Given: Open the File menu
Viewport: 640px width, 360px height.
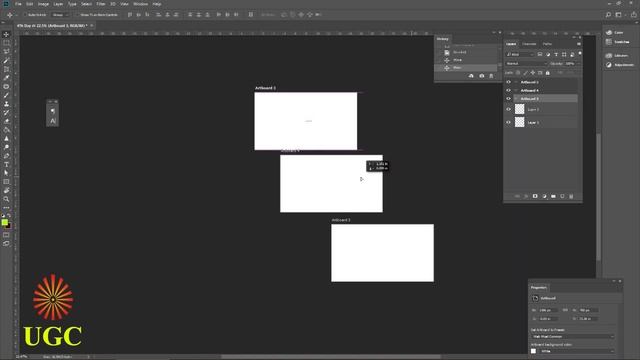Looking at the screenshot, I should tap(18, 4).
